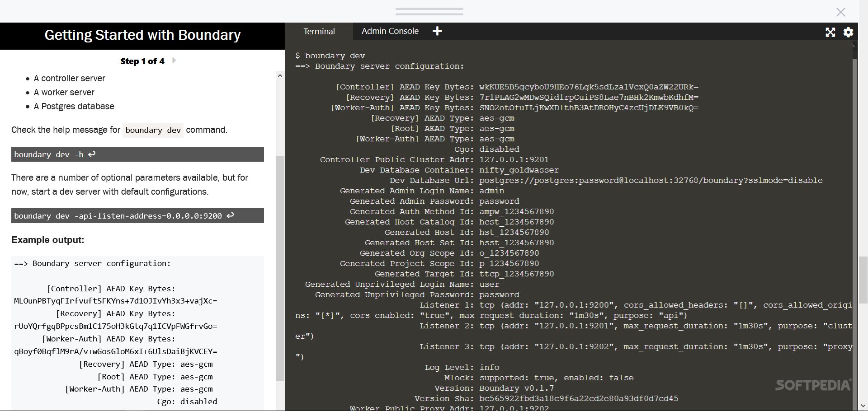The width and height of the screenshot is (868, 411).
Task: Click the 'Step 1 of 4' label
Action: pyautogui.click(x=142, y=61)
